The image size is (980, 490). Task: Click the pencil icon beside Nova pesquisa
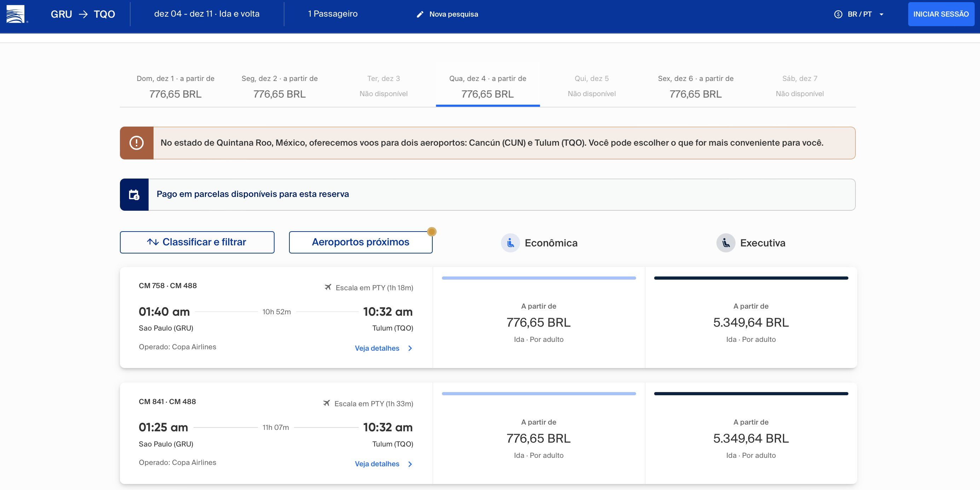click(420, 14)
